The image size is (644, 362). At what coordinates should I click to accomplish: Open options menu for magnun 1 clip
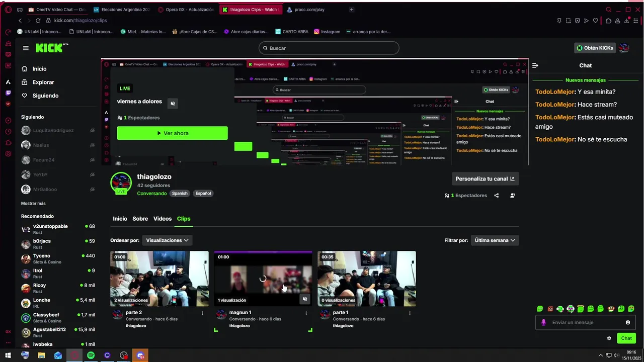(x=306, y=313)
